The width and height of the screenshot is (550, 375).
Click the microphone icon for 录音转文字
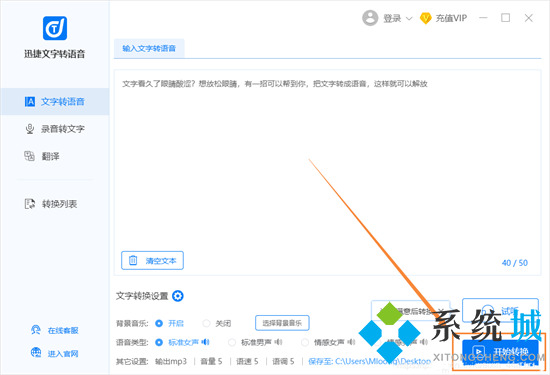pyautogui.click(x=30, y=129)
